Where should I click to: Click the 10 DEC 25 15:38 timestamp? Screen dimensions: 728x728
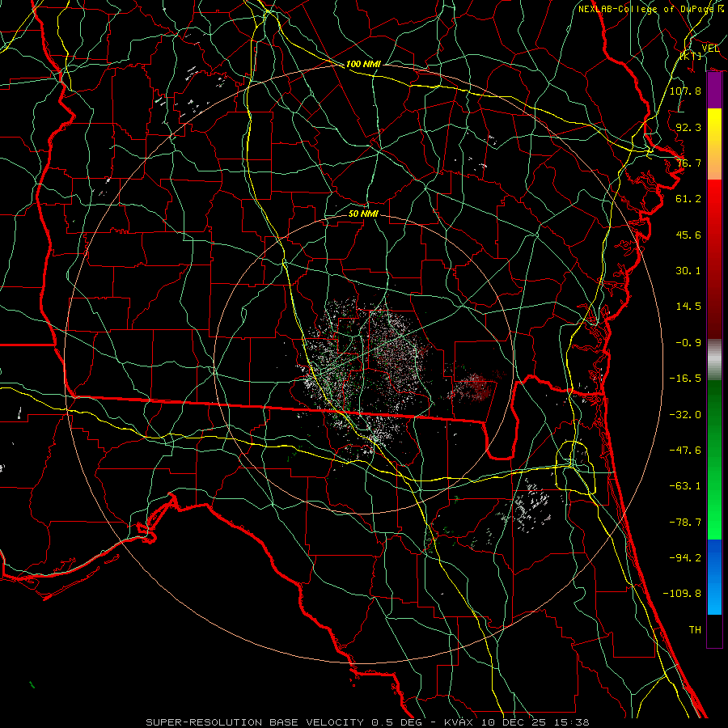click(x=535, y=722)
